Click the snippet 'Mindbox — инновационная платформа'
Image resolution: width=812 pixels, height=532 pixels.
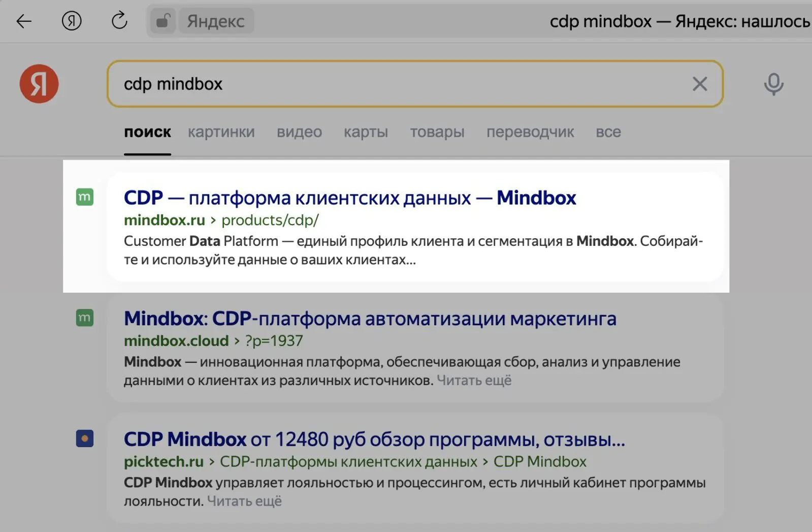pos(254,362)
